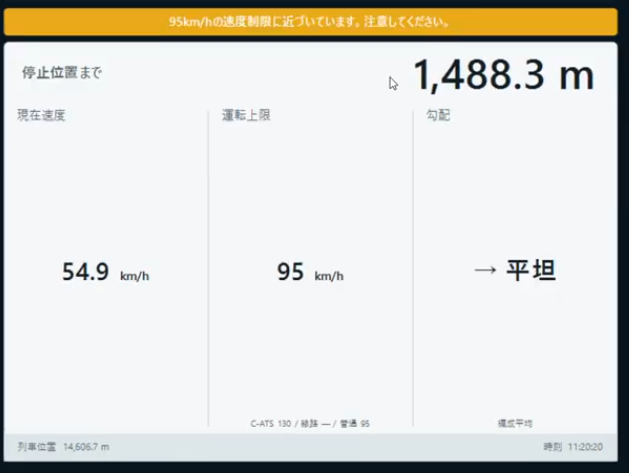Click the C-ATS 130 limit breakdown line
629x473 pixels.
tap(310, 424)
